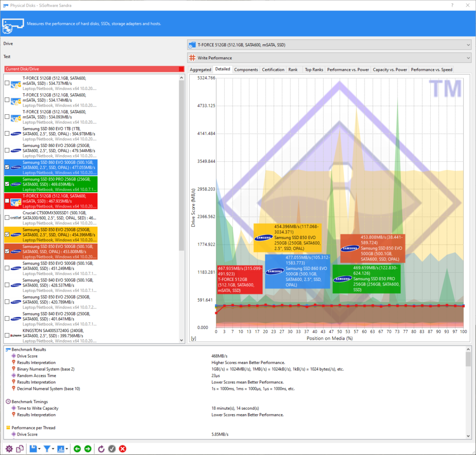The height and width of the screenshot is (455, 476).
Task: Click the orange Samsung 850 EVO 500GB chart label
Action: pyautogui.click(x=373, y=248)
